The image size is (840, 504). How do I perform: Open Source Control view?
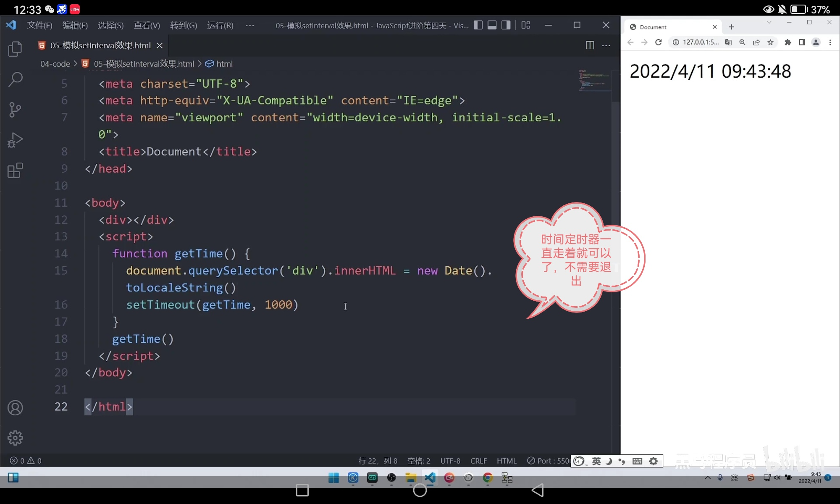click(15, 110)
